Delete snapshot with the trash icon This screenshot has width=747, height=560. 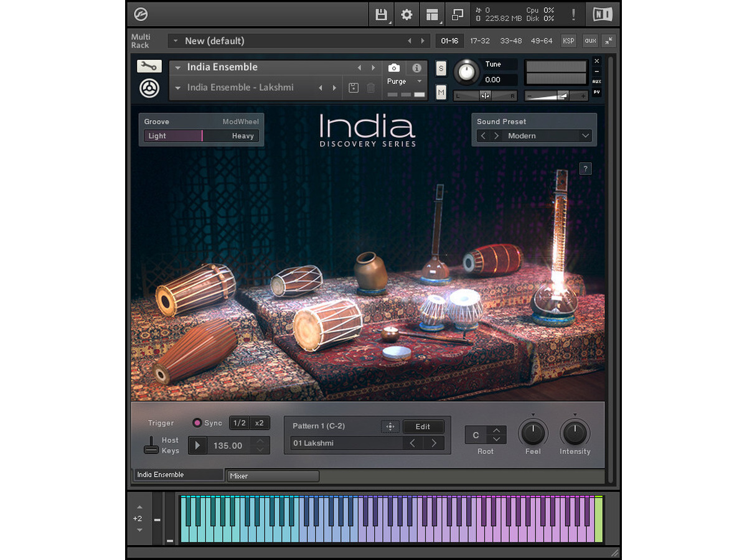point(371,88)
